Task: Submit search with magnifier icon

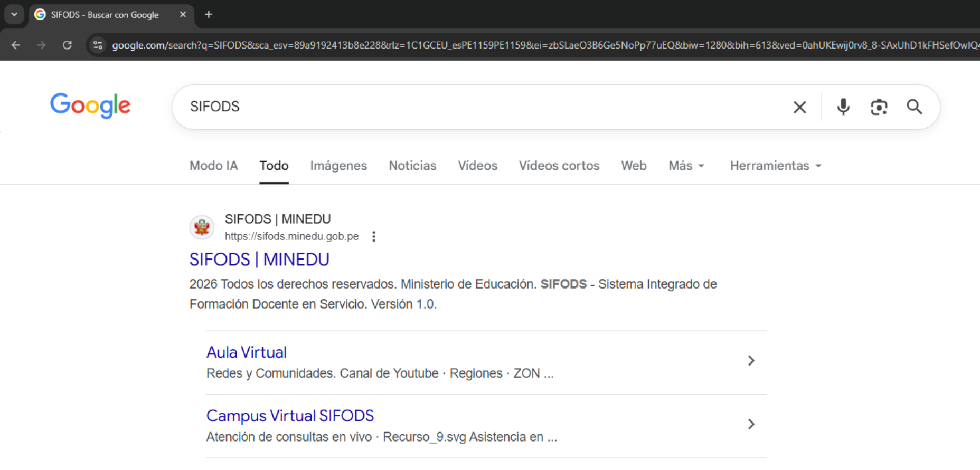Action: (x=915, y=107)
